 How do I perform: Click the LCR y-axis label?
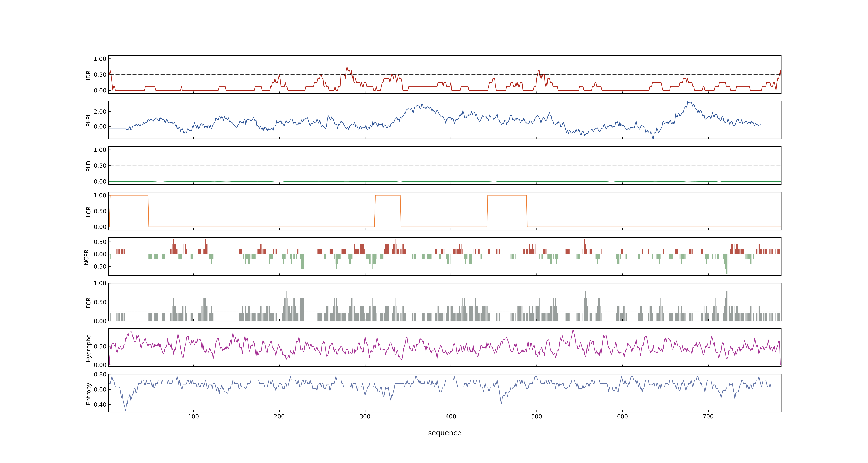[88, 211]
